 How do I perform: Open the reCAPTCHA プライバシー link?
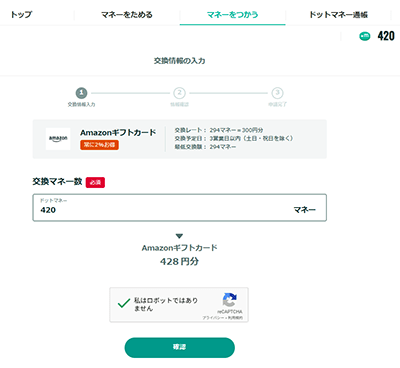tap(214, 318)
